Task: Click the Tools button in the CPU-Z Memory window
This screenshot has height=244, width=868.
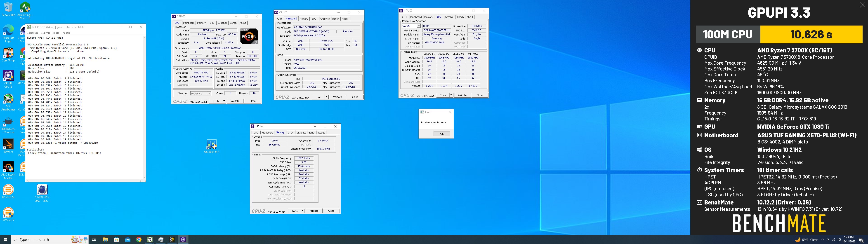Action: [x=295, y=211]
